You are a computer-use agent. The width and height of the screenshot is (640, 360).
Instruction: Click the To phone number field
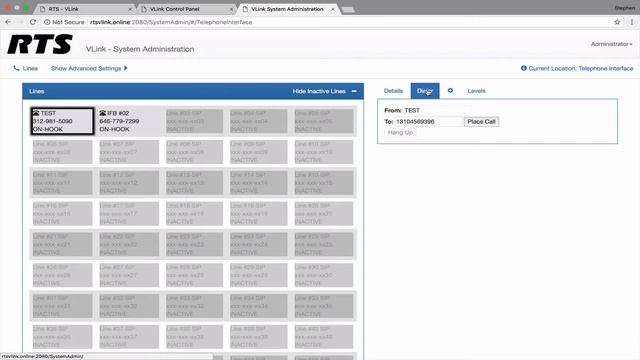tap(428, 122)
